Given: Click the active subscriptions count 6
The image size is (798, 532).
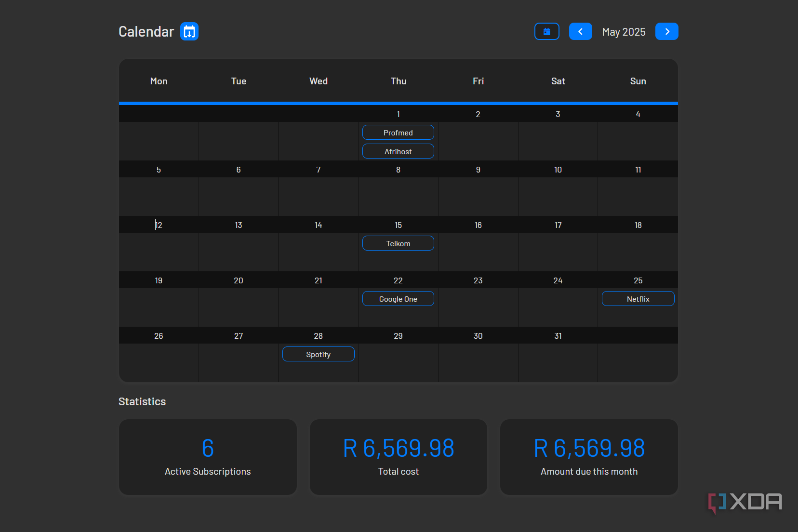Looking at the screenshot, I should (208, 448).
